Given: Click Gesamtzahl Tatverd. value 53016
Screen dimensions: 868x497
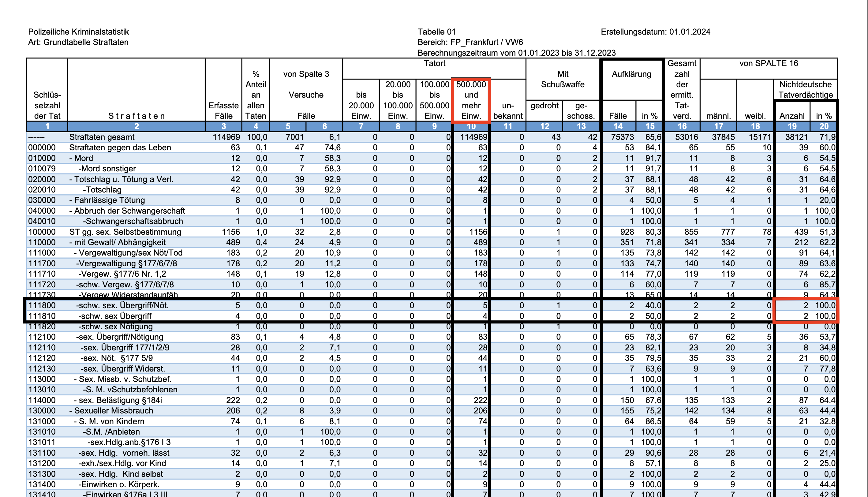Looking at the screenshot, I should pyautogui.click(x=687, y=137).
